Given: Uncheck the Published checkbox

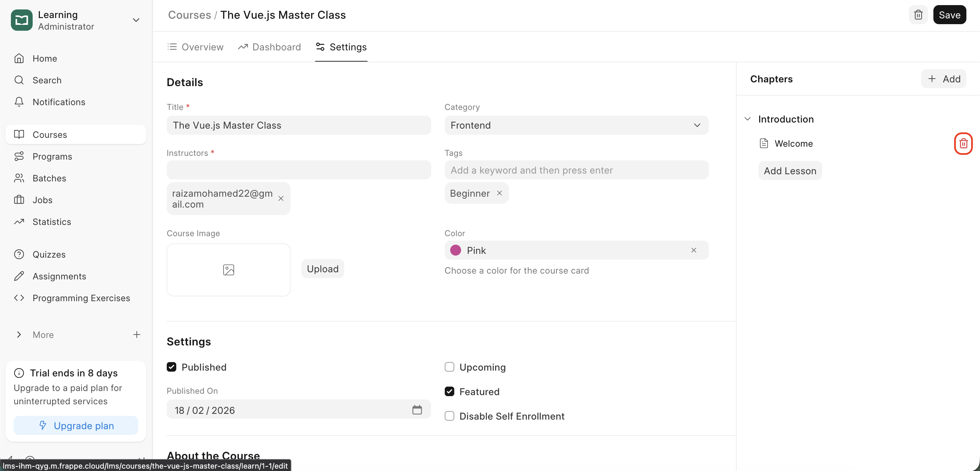Looking at the screenshot, I should (x=171, y=367).
